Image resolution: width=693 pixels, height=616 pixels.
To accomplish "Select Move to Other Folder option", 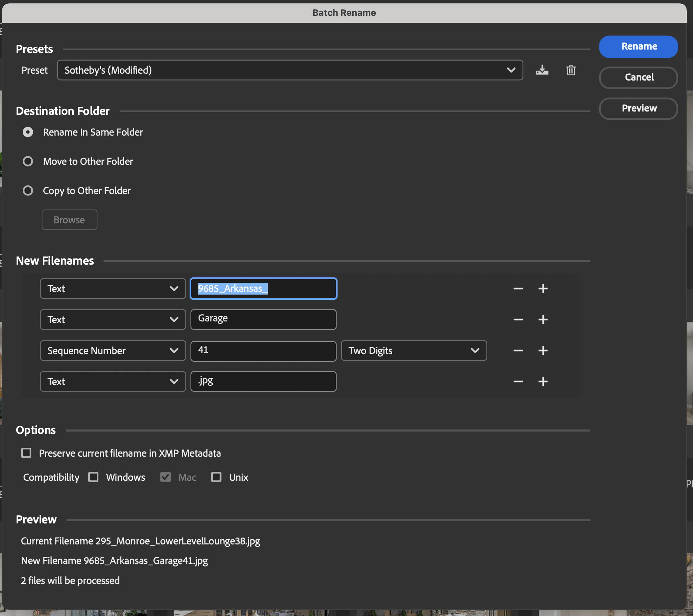I will tap(28, 161).
